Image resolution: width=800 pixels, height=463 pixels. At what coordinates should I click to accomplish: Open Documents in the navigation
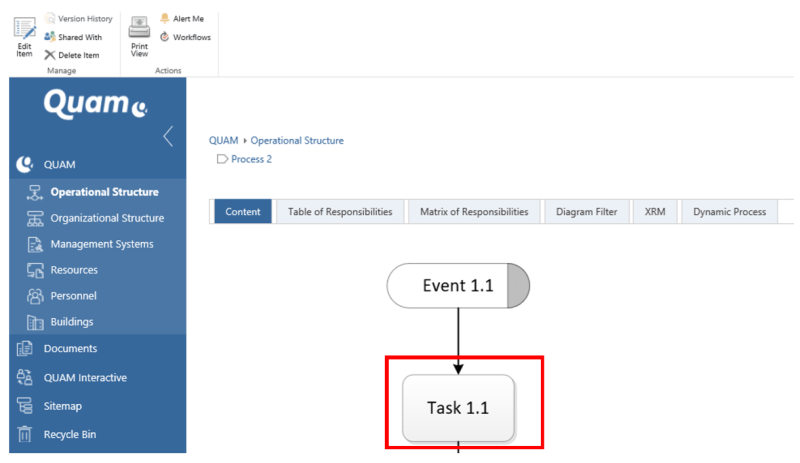click(70, 349)
